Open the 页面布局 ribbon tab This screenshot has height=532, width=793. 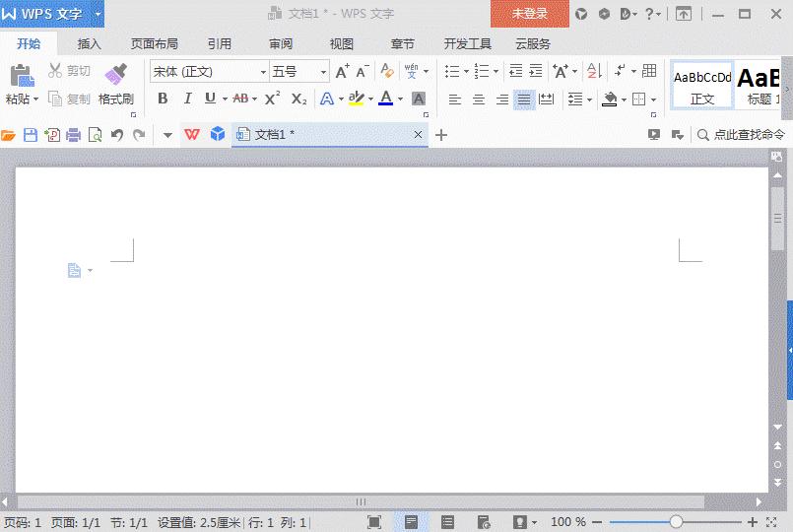point(155,44)
